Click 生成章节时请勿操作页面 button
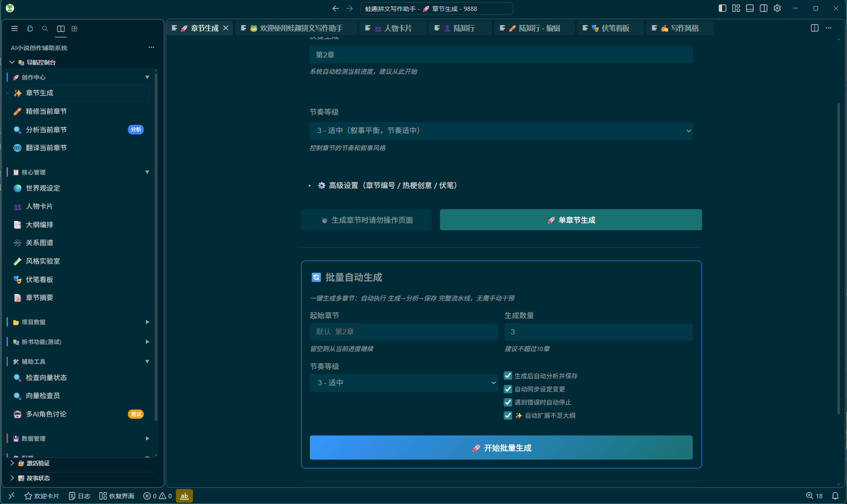 point(366,220)
